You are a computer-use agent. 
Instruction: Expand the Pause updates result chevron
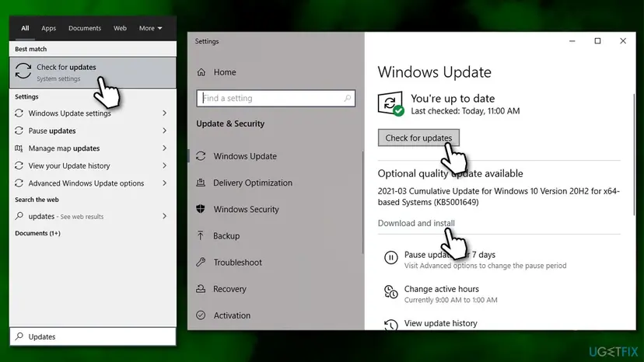[x=164, y=131]
